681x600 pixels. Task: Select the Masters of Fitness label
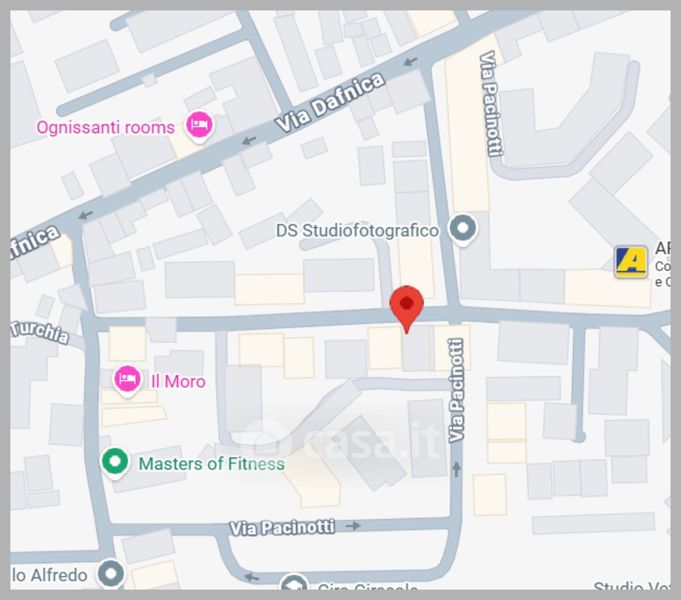[212, 464]
